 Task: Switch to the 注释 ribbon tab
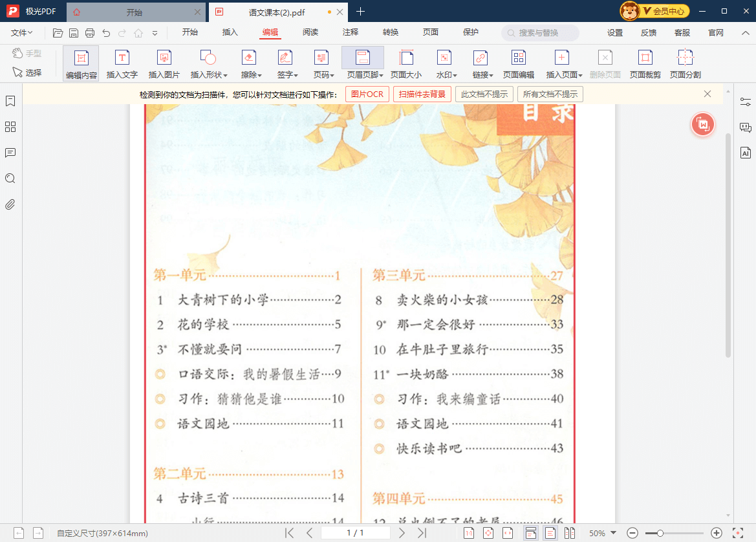pos(350,32)
